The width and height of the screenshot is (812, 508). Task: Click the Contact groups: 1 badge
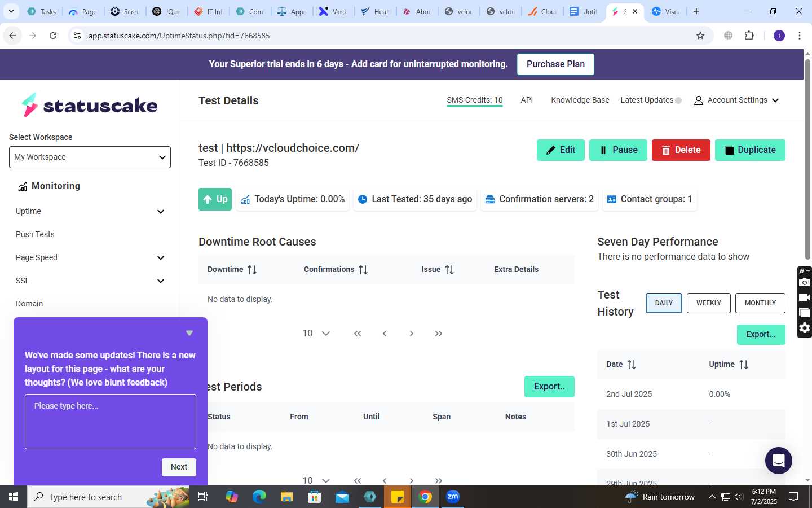[x=650, y=199]
